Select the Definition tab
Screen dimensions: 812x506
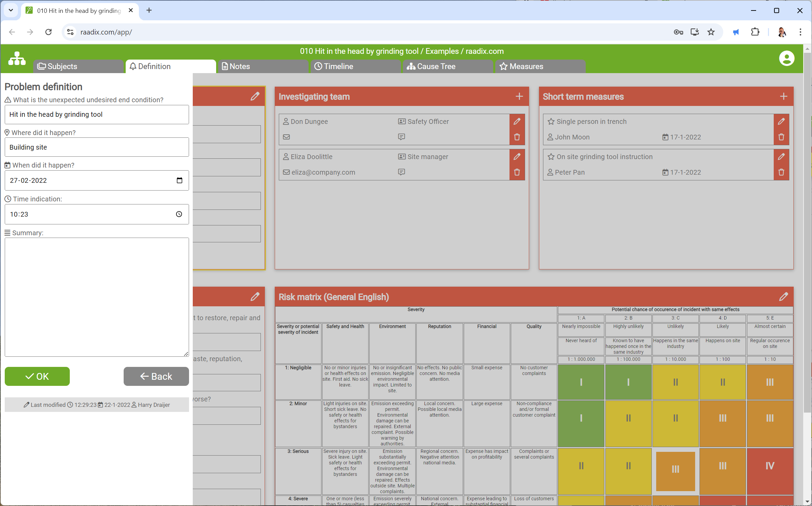[171, 66]
